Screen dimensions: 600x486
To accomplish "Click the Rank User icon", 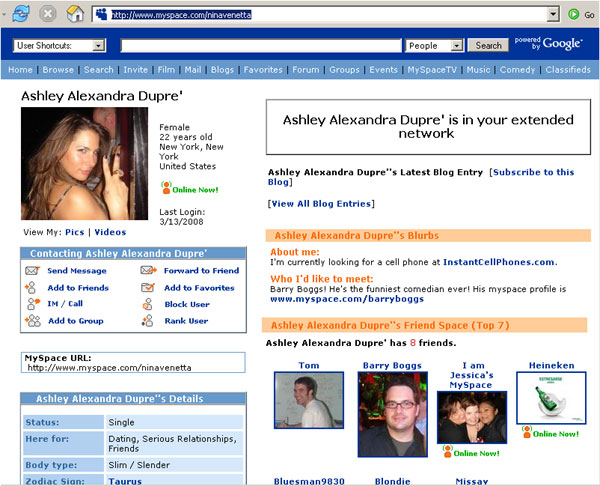I will 147,321.
